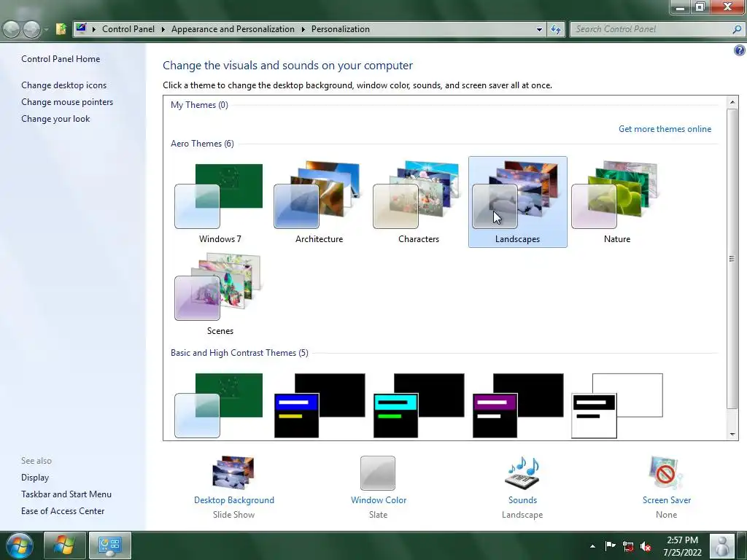The image size is (747, 560).
Task: Select the basic green theme in Basic and High Contrast Themes
Action: tap(220, 405)
